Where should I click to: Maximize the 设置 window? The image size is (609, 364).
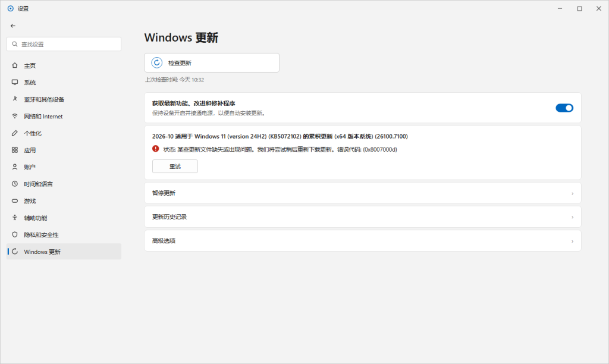579,8
